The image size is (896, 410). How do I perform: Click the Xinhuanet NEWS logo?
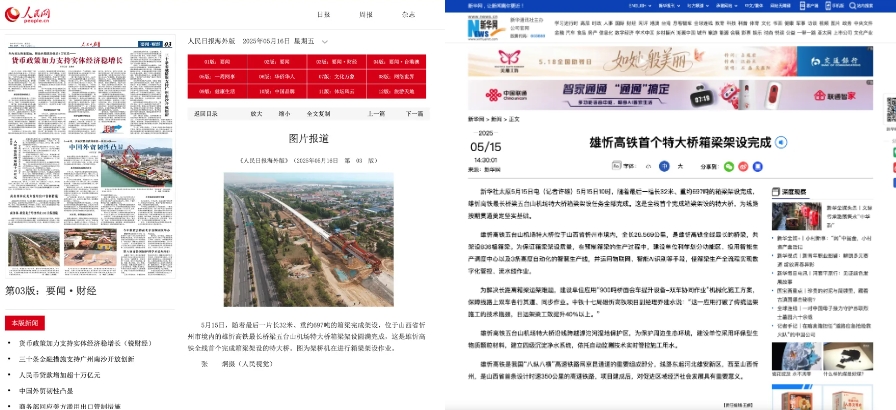pyautogui.click(x=487, y=29)
